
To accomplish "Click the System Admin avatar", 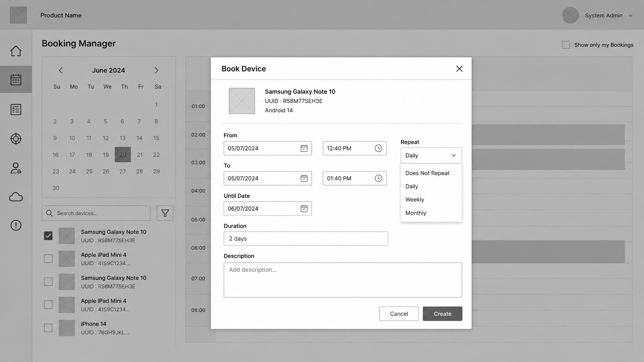I will pyautogui.click(x=570, y=15).
